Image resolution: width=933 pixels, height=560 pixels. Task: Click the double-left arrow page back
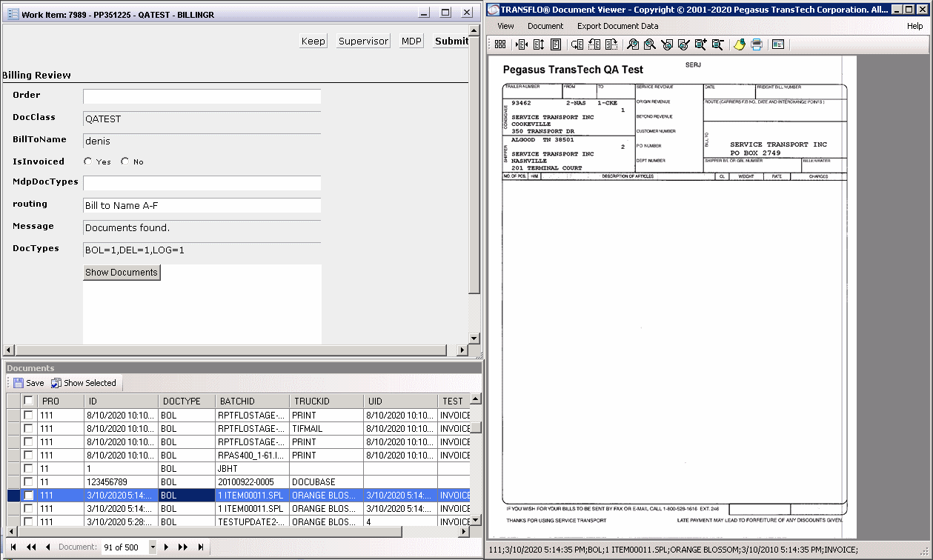coord(31,547)
